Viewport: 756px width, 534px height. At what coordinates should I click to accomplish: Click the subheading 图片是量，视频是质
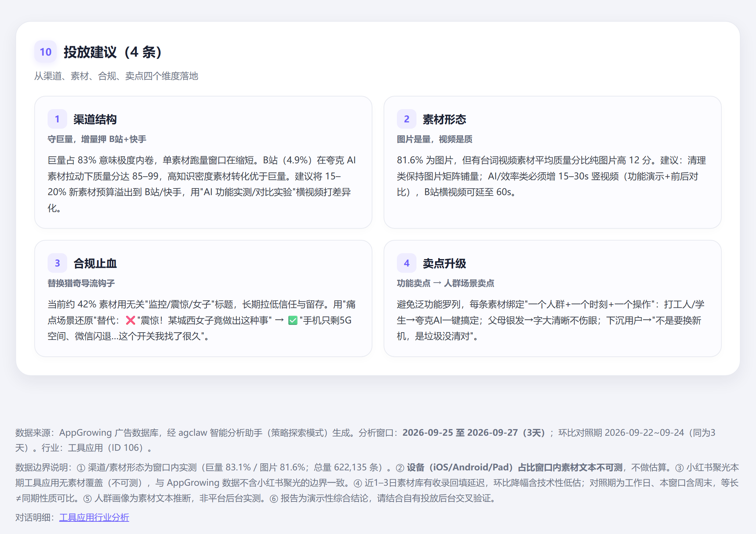[435, 139]
